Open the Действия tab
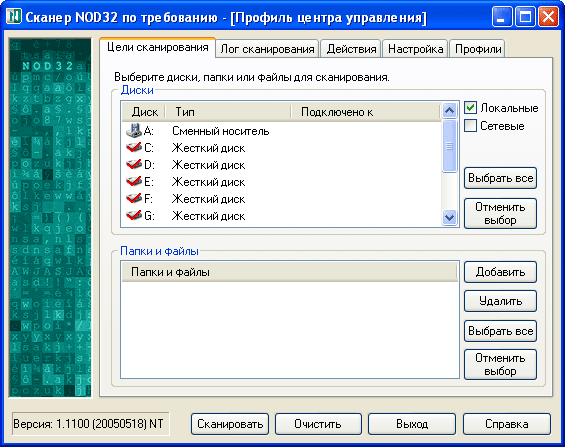 click(x=351, y=49)
